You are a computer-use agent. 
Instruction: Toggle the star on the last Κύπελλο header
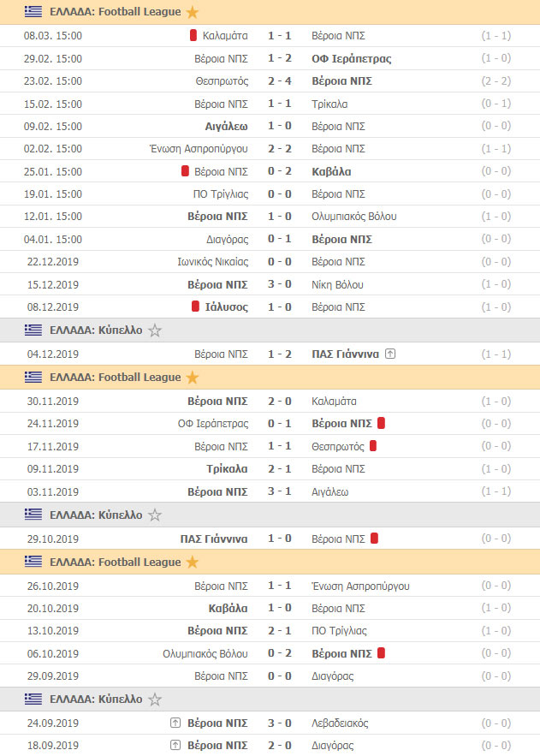(155, 699)
